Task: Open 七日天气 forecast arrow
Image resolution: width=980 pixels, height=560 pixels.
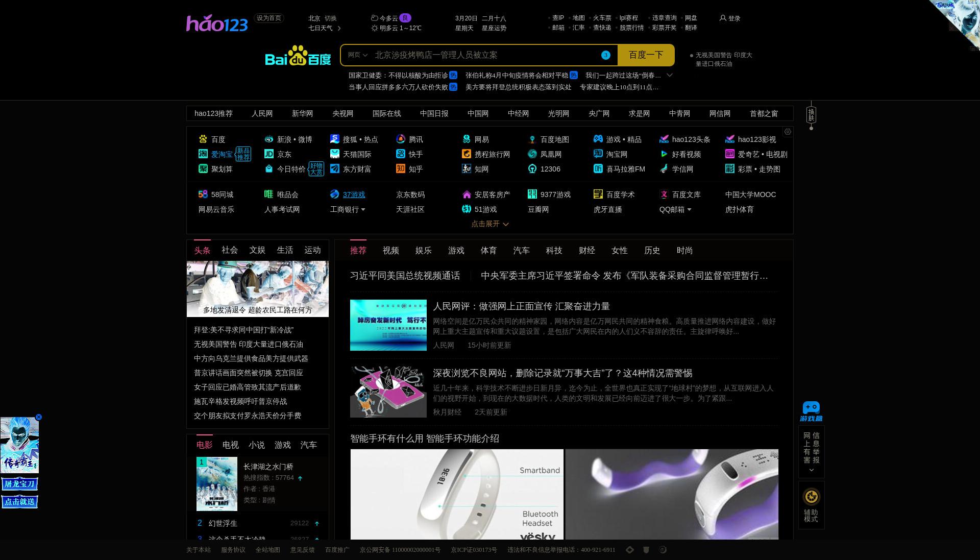Action: click(x=339, y=28)
